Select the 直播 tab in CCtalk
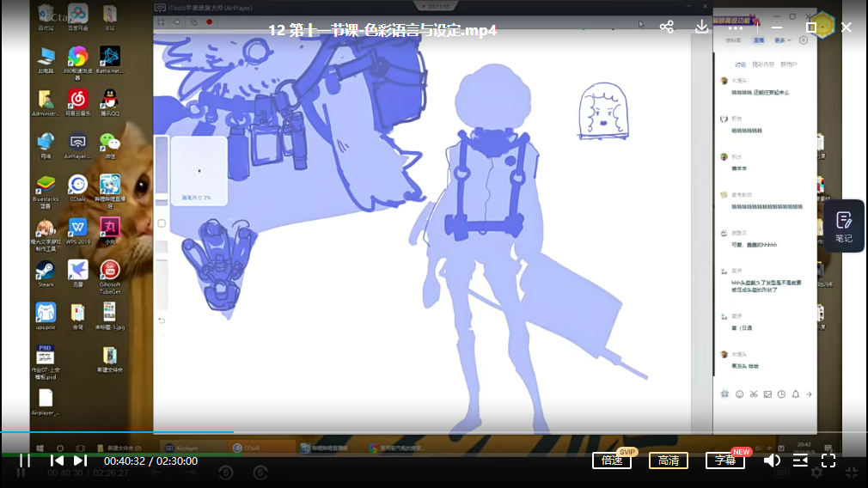868x488 pixels. [x=758, y=40]
